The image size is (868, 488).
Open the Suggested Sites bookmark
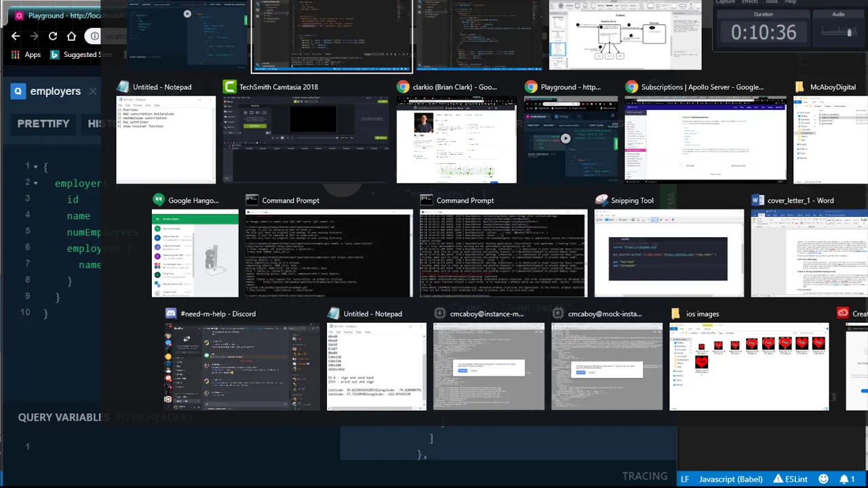[x=81, y=55]
